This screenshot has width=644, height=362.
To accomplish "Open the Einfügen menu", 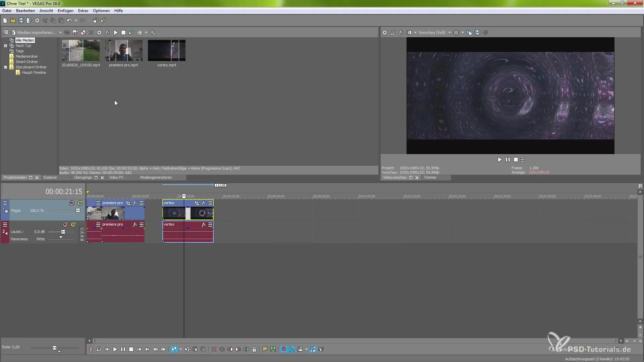I will coord(65,11).
